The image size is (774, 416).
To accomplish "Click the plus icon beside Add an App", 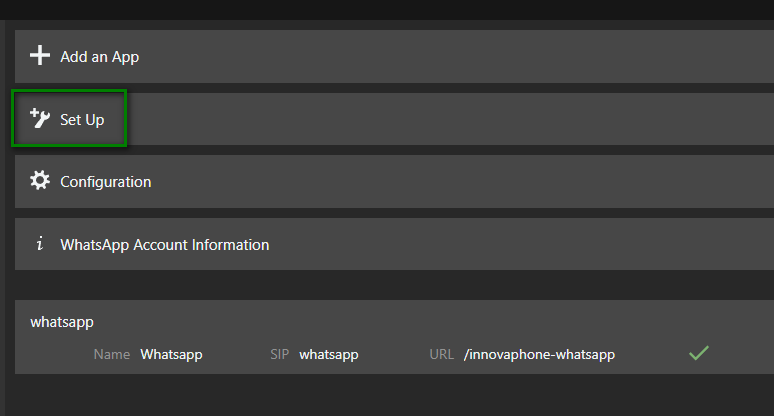I will pos(39,56).
